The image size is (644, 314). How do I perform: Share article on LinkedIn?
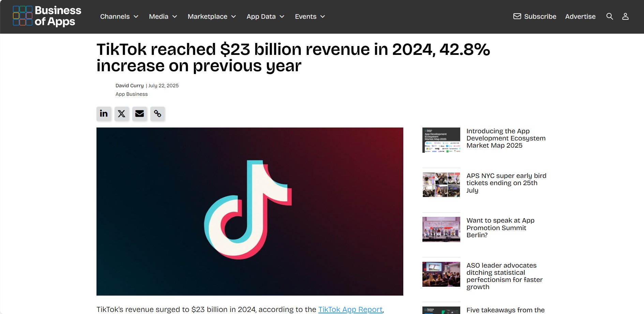104,114
